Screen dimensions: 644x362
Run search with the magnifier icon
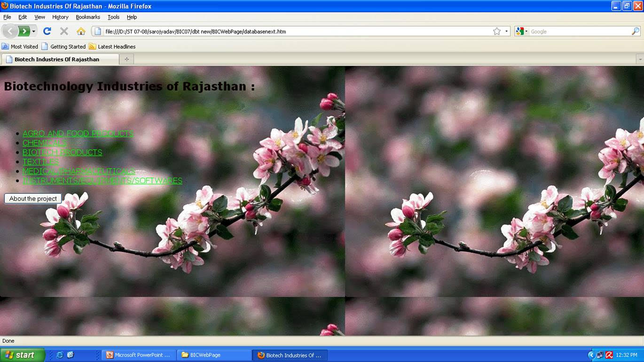[636, 31]
